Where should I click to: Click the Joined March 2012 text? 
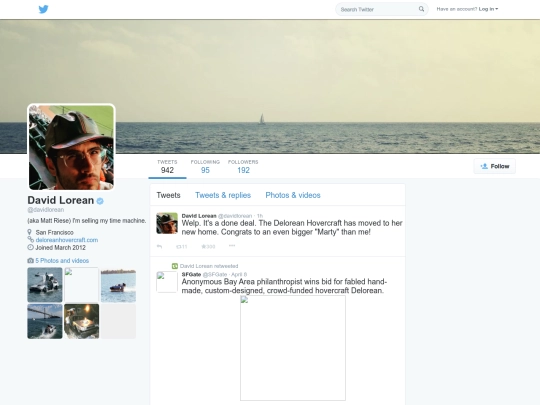click(x=61, y=248)
